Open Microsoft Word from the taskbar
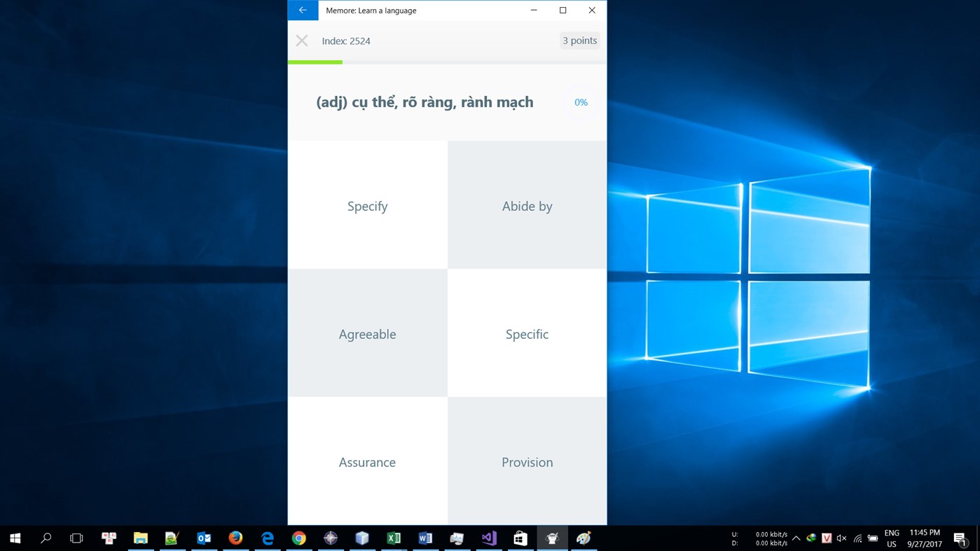The height and width of the screenshot is (551, 980). click(x=425, y=538)
